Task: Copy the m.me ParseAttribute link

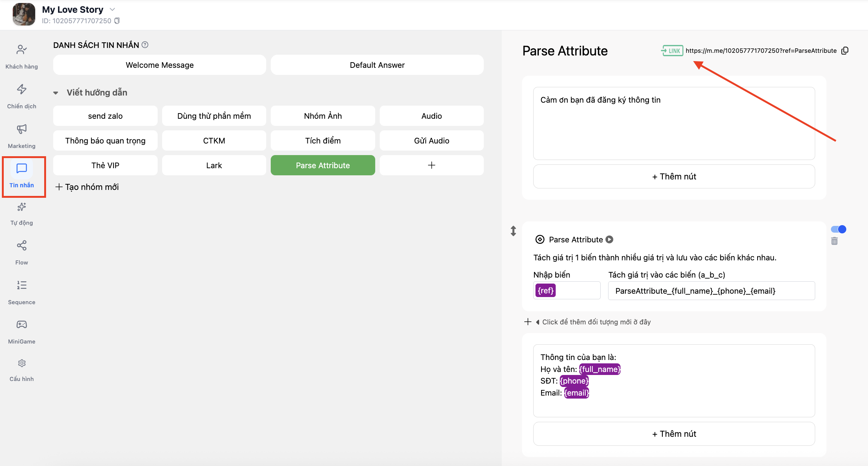Action: 845,51
